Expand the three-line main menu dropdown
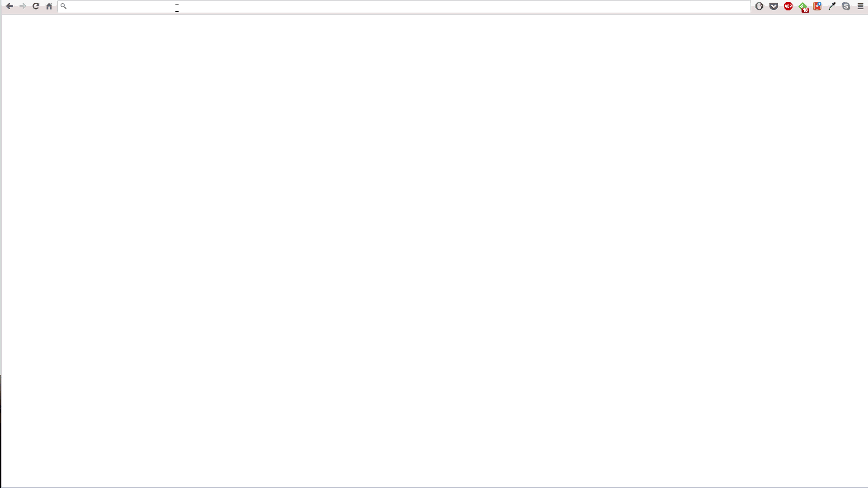Screen dimensions: 868x488 click(860, 6)
